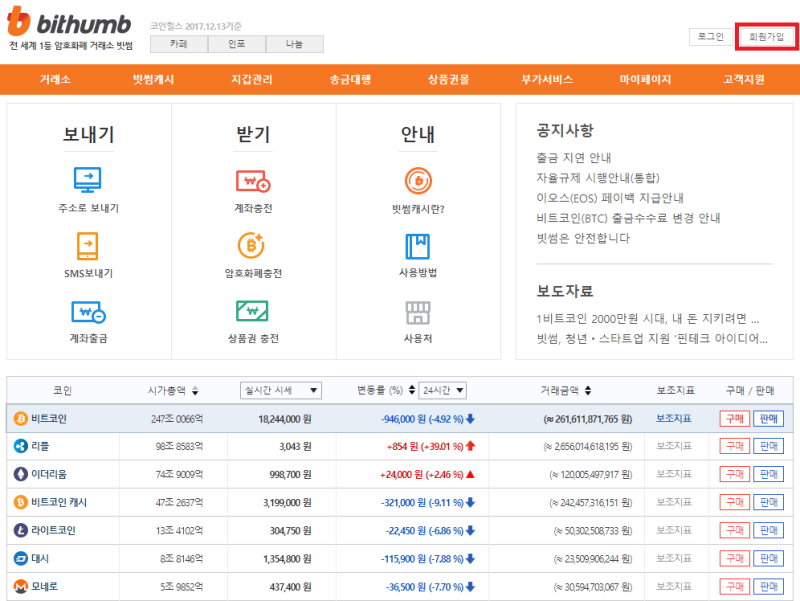Open the 빗썸은 안전합니다 notice
Image resolution: width=800 pixels, height=601 pixels.
(583, 238)
